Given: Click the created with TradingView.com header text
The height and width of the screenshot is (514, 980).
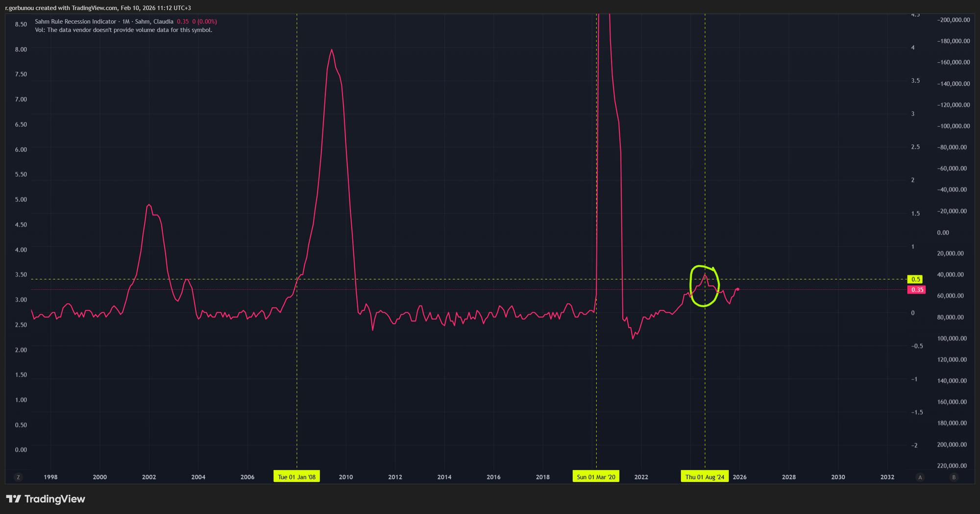Looking at the screenshot, I should tap(98, 8).
